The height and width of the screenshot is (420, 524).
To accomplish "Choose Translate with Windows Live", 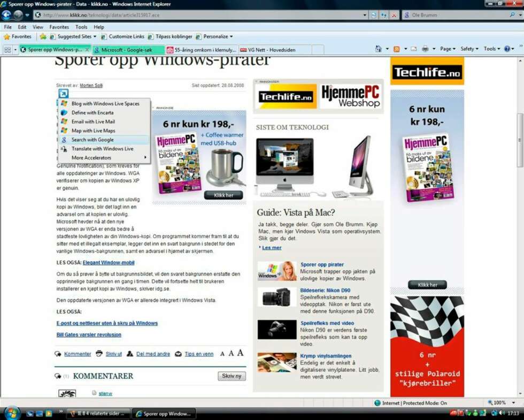I will (x=104, y=149).
